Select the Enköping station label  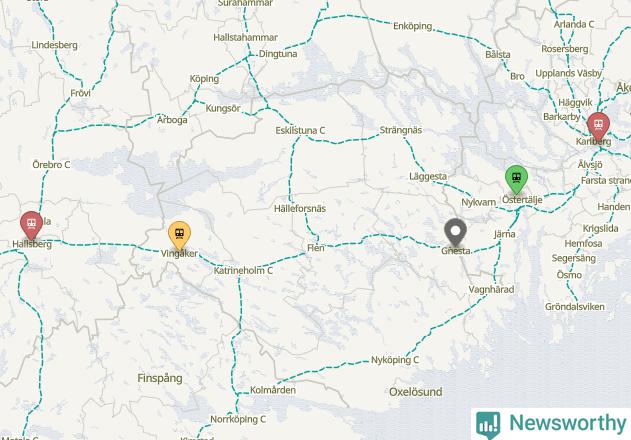click(x=412, y=26)
